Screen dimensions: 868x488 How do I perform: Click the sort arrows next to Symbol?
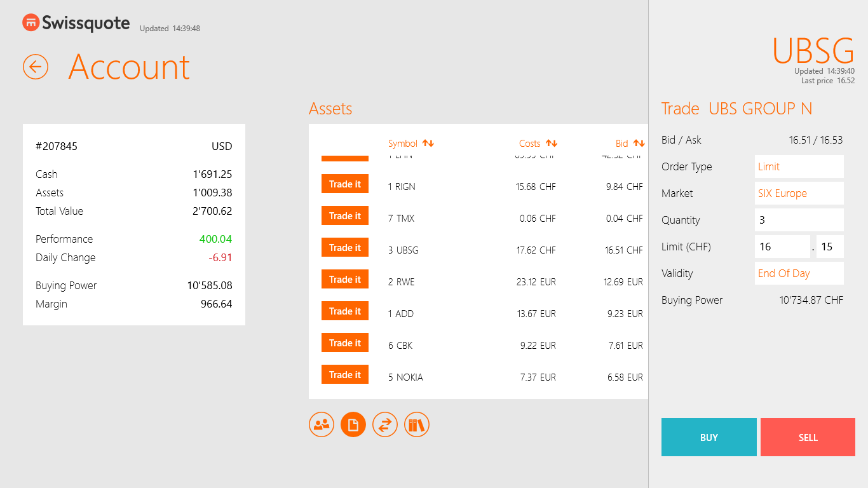(429, 144)
